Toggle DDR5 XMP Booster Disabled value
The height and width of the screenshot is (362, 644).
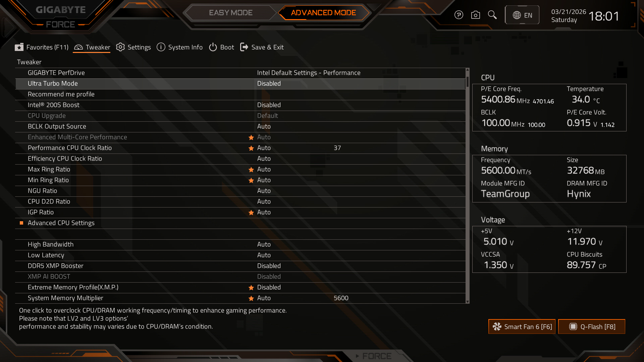(269, 266)
